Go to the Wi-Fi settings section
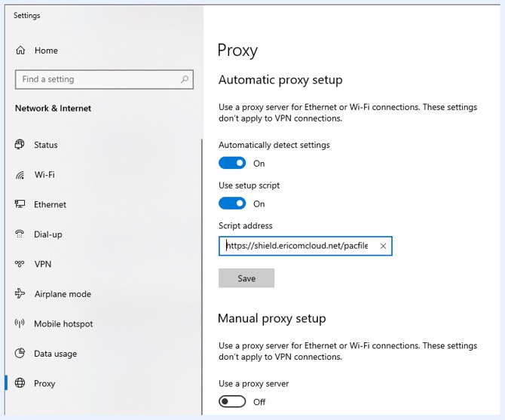This screenshot has height=420, width=505. point(44,175)
